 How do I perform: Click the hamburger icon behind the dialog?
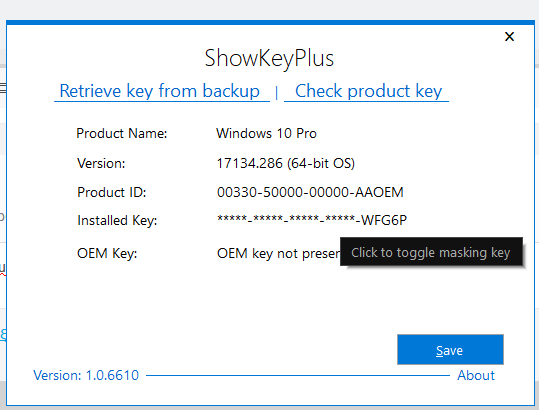(3, 88)
